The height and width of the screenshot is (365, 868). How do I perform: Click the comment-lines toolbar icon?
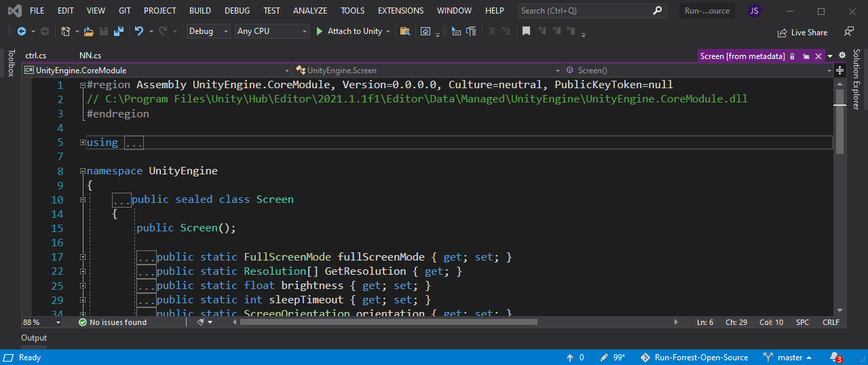[x=471, y=31]
